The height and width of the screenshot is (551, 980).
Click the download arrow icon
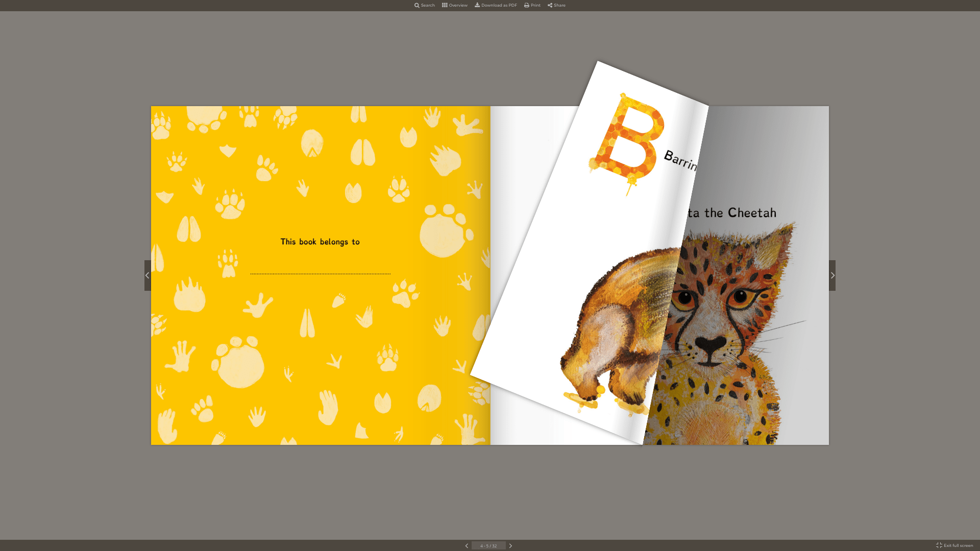pos(477,5)
